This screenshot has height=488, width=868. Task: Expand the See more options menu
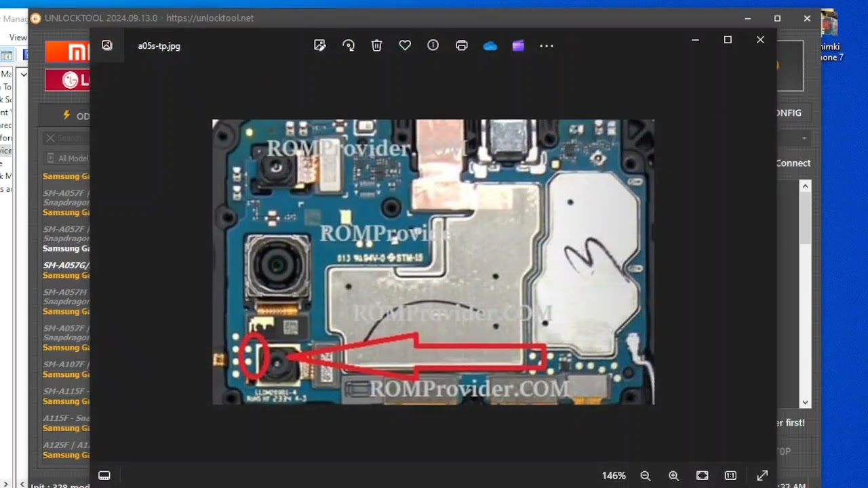547,45
